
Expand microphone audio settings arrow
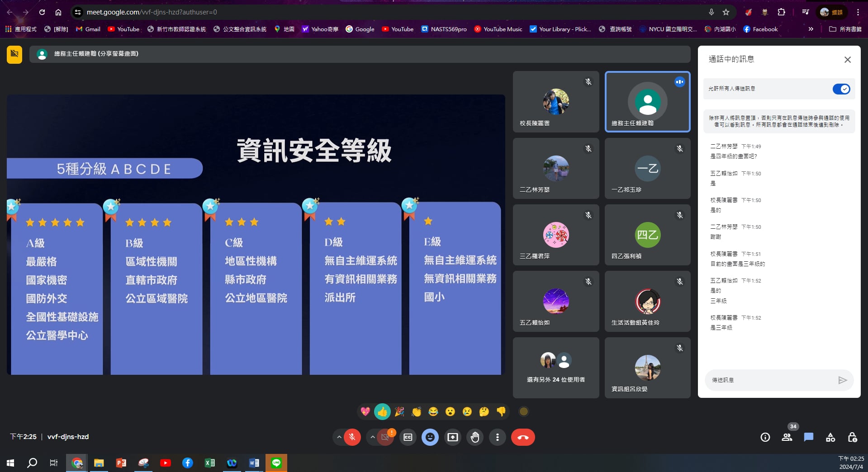pos(339,437)
